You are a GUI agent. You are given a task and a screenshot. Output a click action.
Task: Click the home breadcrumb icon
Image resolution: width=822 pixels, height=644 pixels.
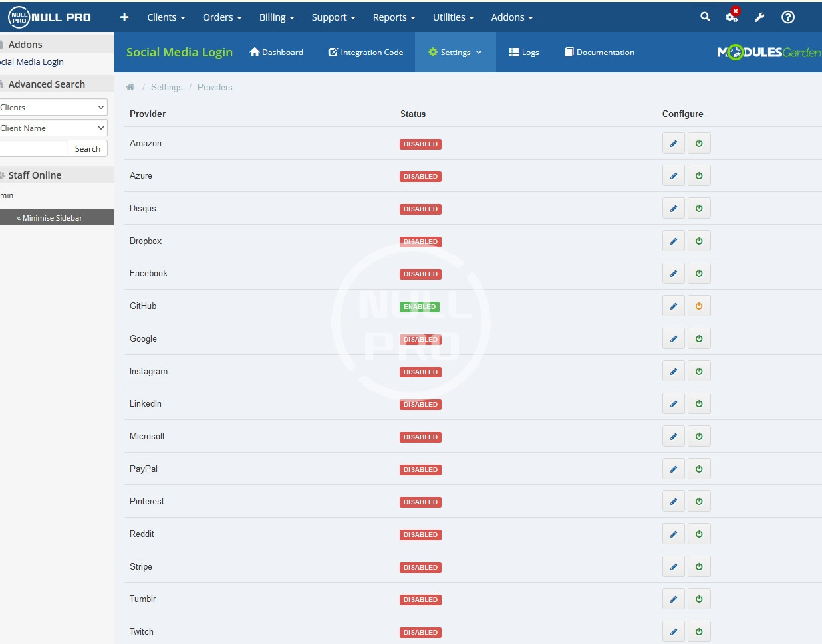pyautogui.click(x=130, y=87)
